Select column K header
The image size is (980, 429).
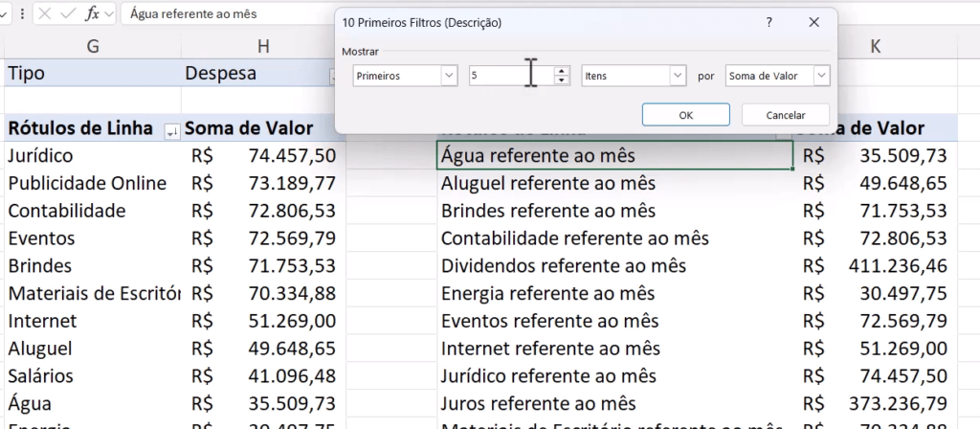pyautogui.click(x=875, y=46)
